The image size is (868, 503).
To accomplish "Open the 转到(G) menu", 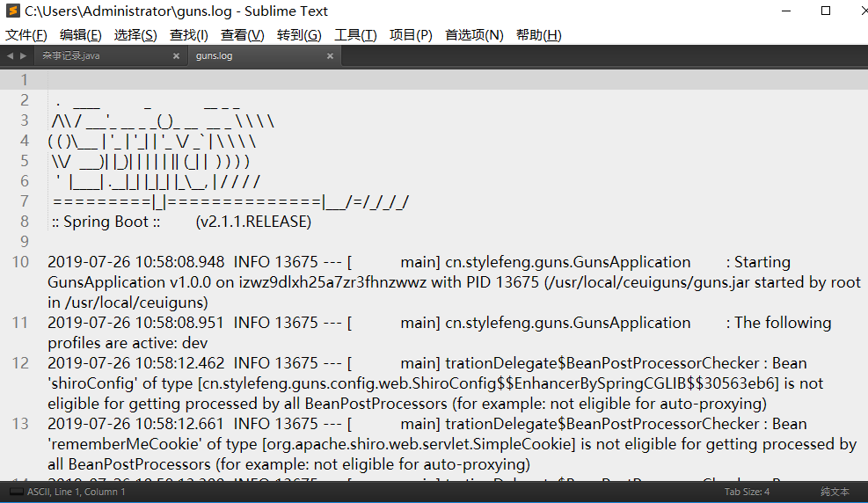I will coord(299,35).
